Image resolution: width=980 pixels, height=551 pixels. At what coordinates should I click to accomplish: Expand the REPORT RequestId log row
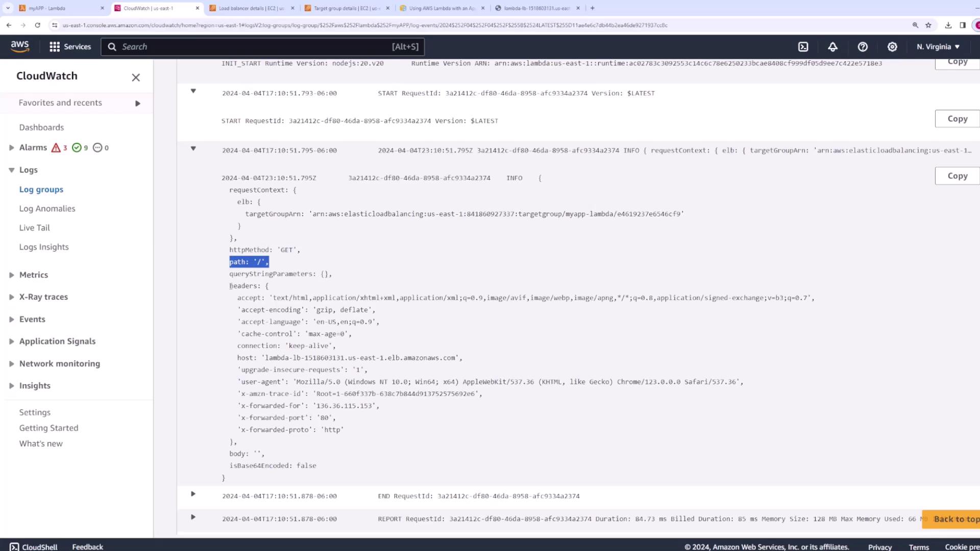pyautogui.click(x=193, y=517)
